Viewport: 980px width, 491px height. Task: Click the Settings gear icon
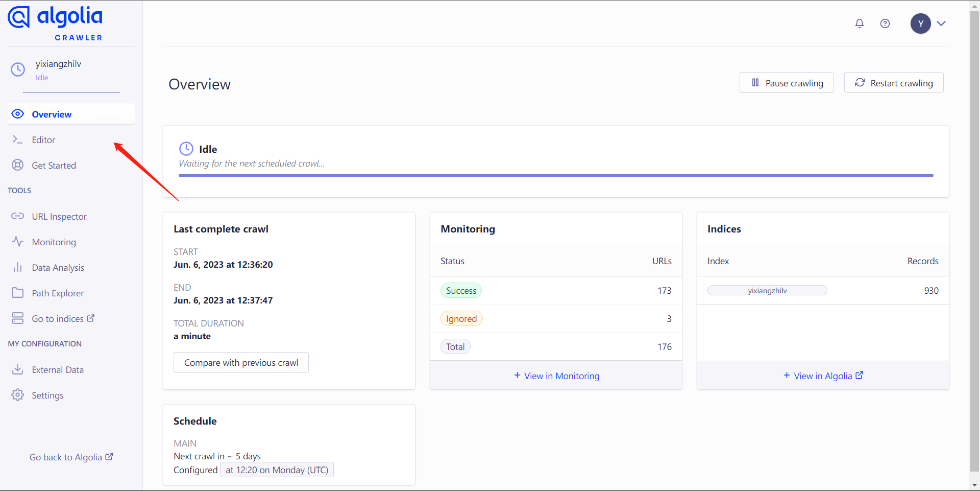pyautogui.click(x=18, y=395)
